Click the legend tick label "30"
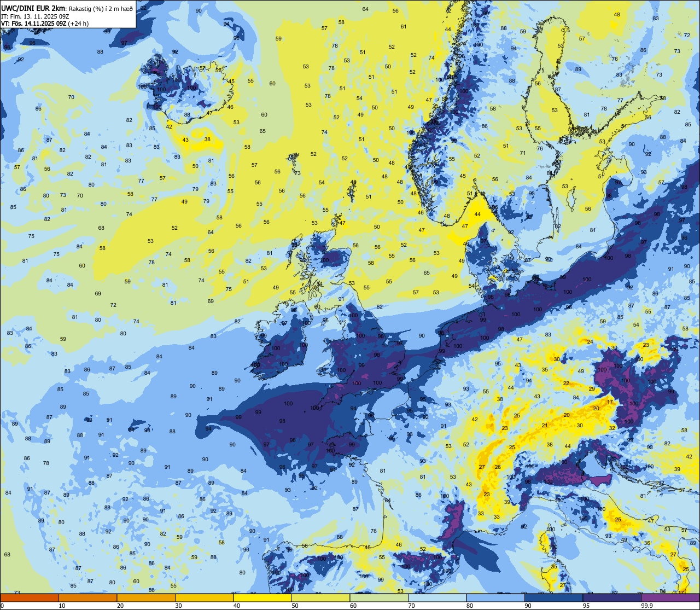Viewport: 700px width, 610px height. tap(178, 606)
